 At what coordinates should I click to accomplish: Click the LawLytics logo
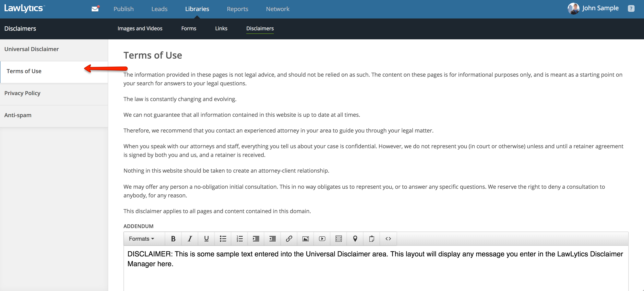click(25, 8)
